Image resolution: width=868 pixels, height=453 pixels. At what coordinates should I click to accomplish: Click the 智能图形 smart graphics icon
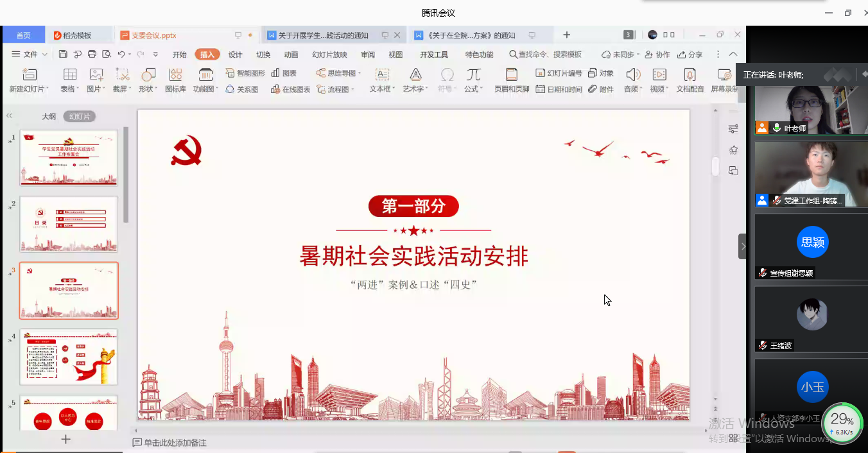[245, 73]
